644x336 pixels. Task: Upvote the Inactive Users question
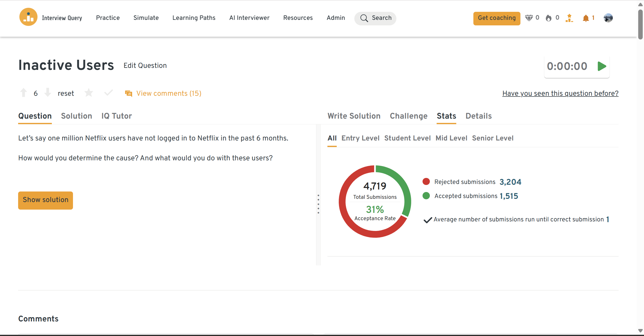(24, 93)
